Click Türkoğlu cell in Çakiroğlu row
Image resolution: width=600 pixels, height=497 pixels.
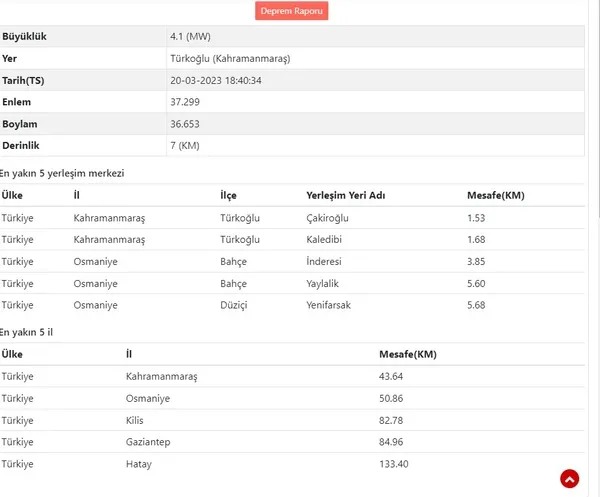240,218
